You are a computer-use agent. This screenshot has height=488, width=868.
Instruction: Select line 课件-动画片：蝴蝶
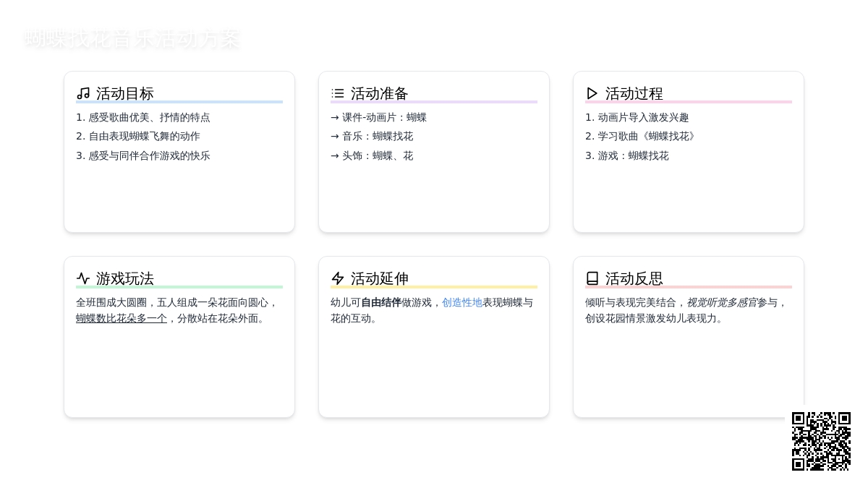[x=379, y=117]
